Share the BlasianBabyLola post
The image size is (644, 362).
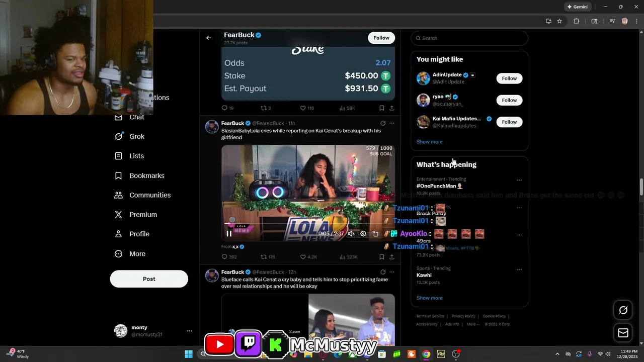tap(392, 257)
